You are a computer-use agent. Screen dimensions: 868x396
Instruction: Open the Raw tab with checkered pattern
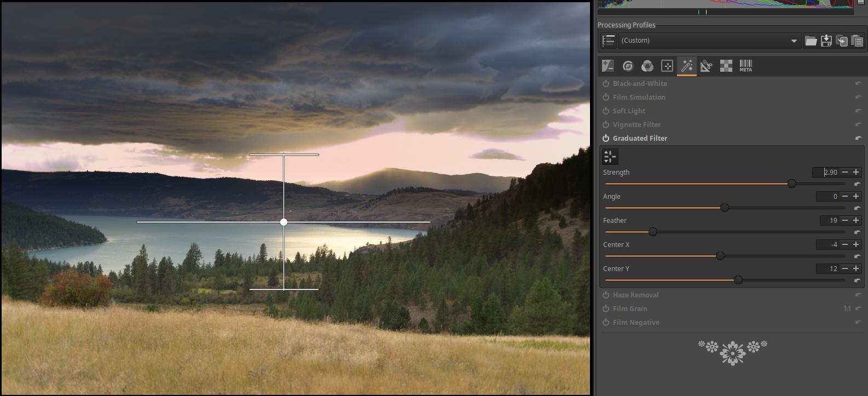pos(726,66)
